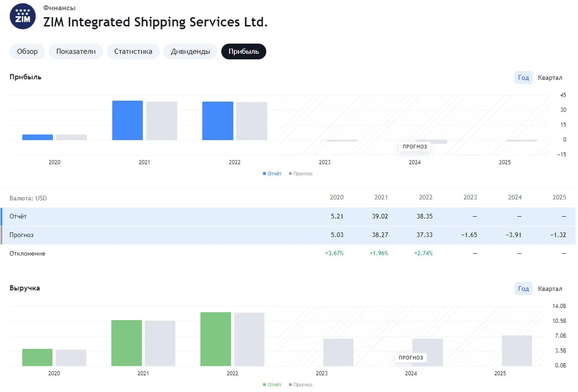Click the forecast value −3.91

[x=514, y=235]
